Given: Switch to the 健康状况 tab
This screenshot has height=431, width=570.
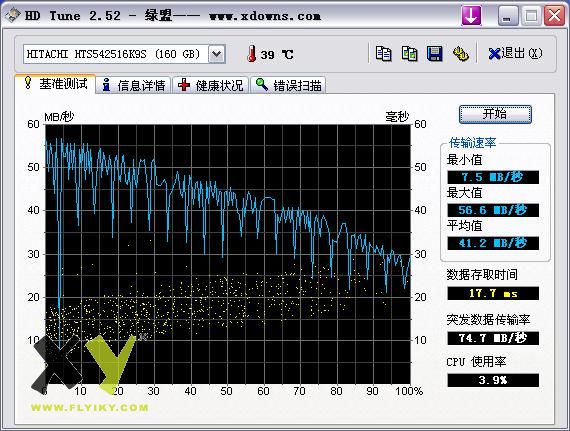Looking at the screenshot, I should pos(210,85).
